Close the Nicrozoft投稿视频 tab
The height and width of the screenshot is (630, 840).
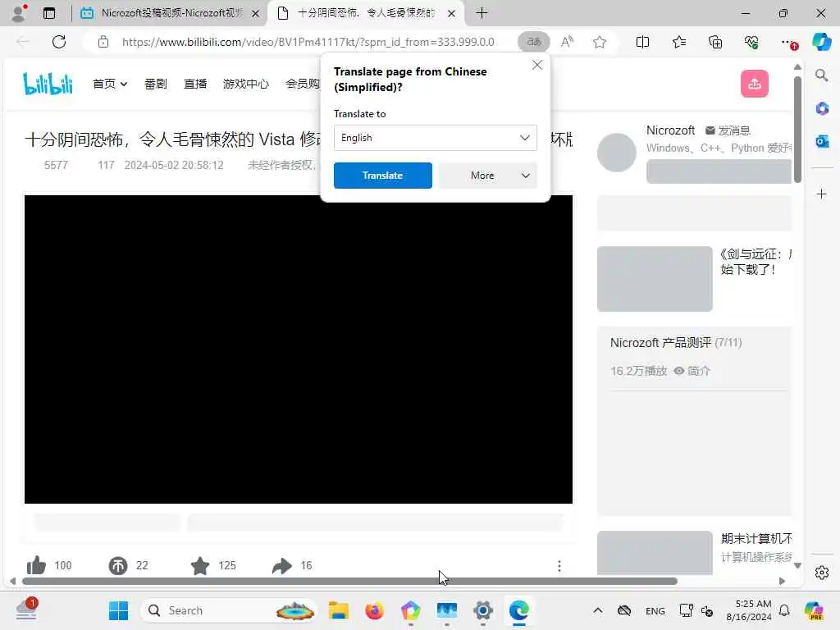coord(256,13)
